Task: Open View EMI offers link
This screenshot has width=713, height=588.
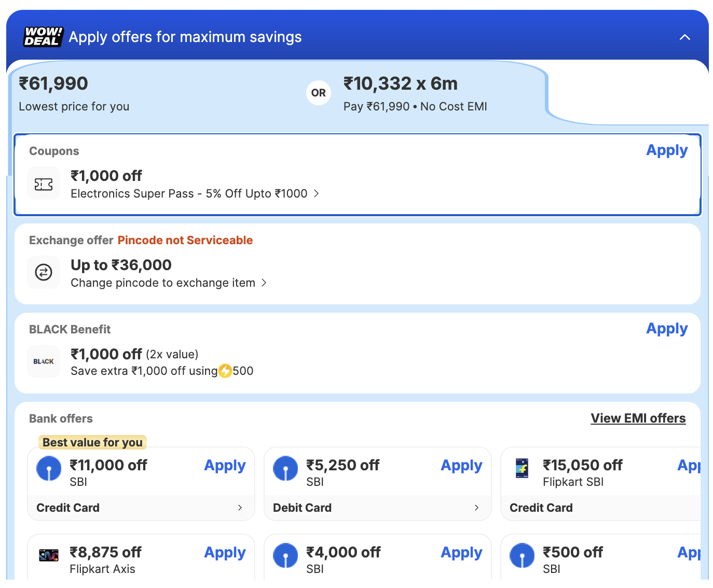Action: point(638,418)
